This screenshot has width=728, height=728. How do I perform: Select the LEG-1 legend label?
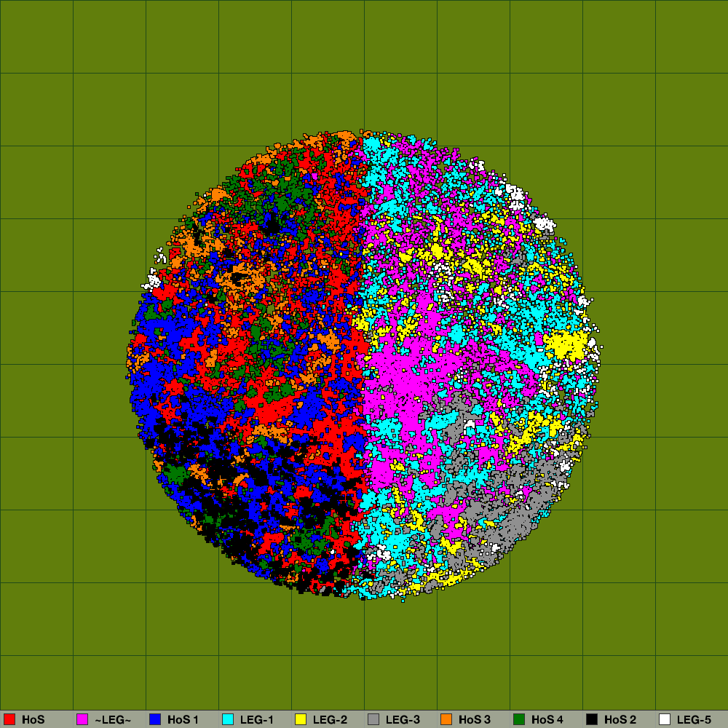(x=257, y=720)
